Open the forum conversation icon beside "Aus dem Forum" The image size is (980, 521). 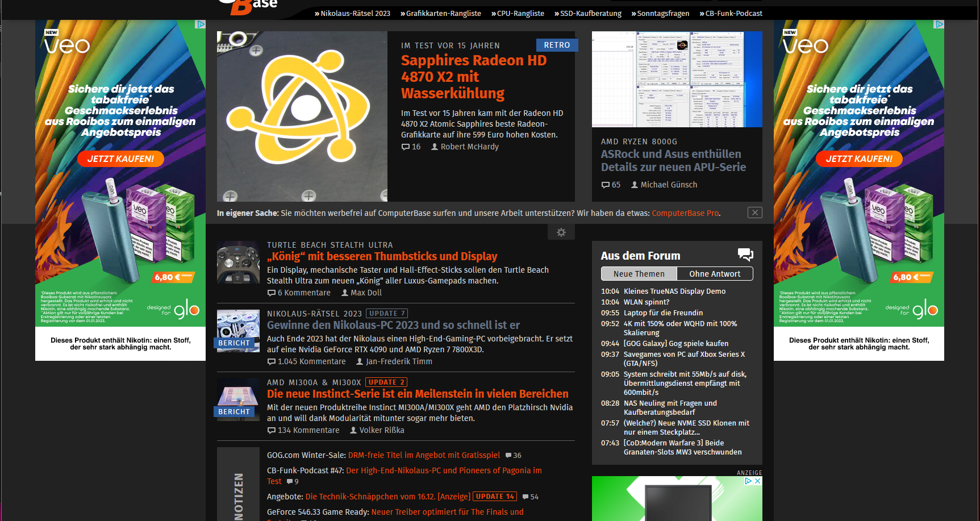(746, 255)
